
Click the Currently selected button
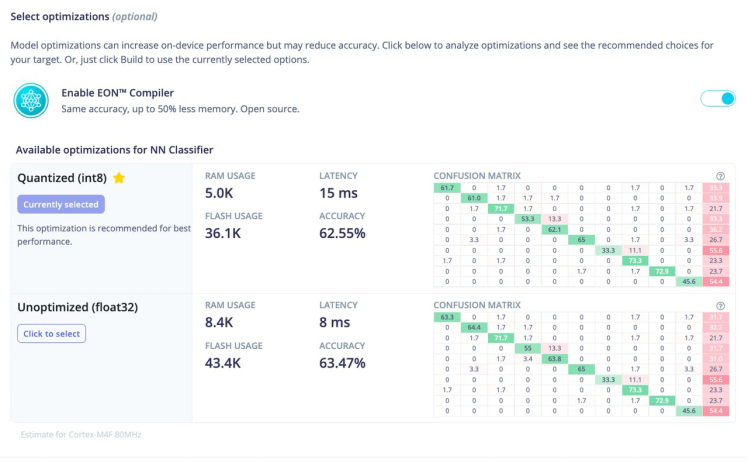pos(61,204)
